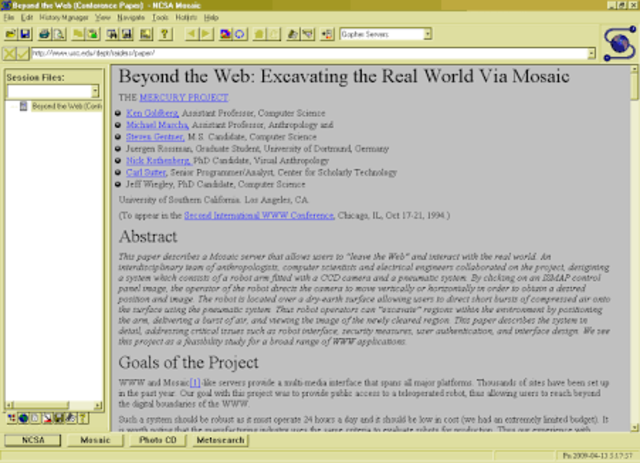640x463 pixels.
Task: Click the yellow question mark help toolbar icon
Action: click(x=165, y=34)
